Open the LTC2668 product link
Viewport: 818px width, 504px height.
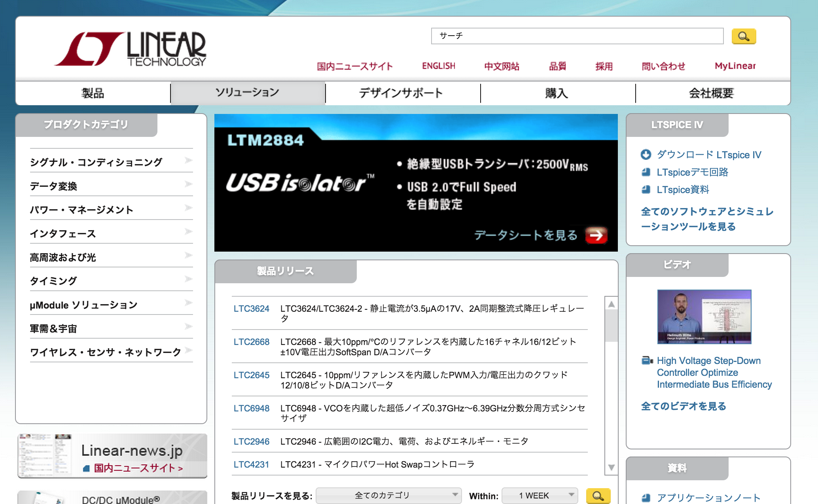pyautogui.click(x=251, y=342)
